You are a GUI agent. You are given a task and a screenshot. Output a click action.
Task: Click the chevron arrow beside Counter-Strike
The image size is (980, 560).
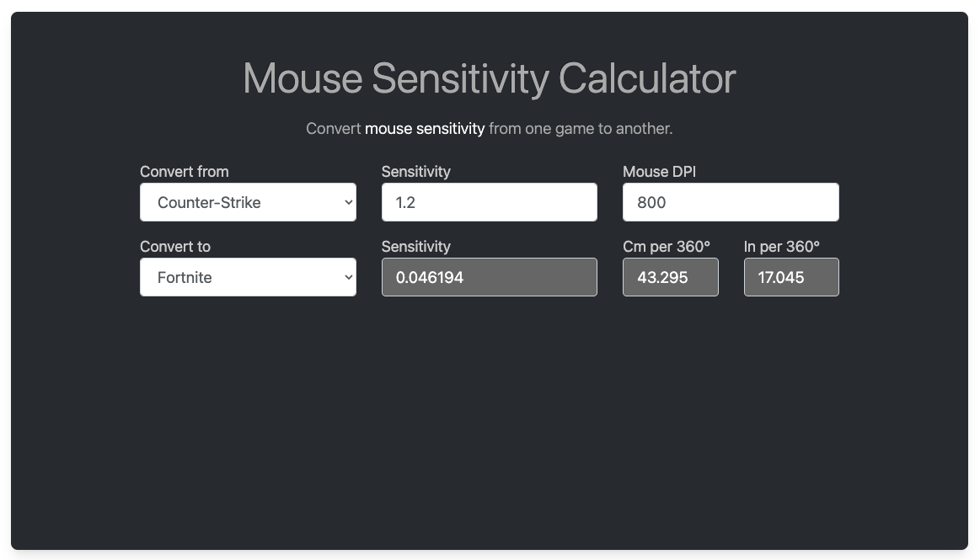(x=348, y=202)
